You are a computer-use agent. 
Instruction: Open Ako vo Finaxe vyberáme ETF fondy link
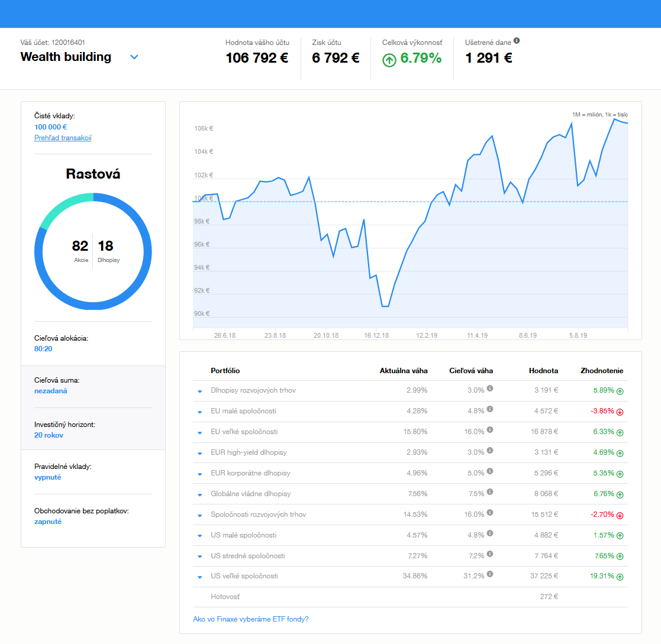pyautogui.click(x=251, y=619)
